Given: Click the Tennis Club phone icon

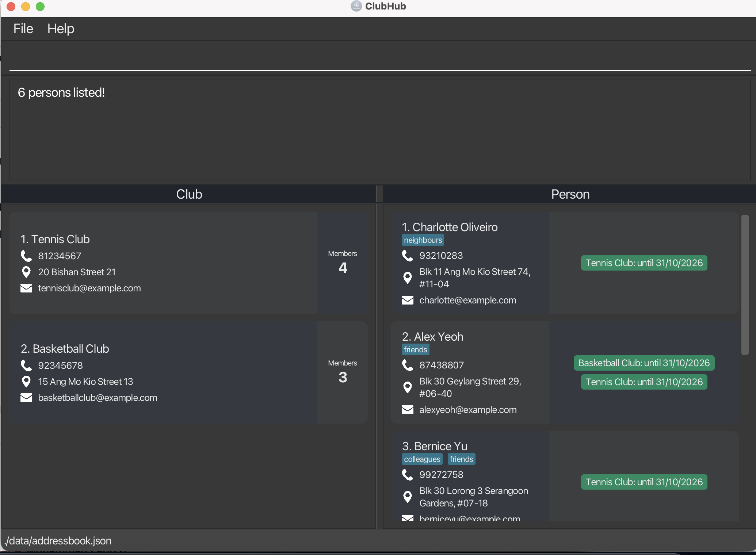Looking at the screenshot, I should [26, 256].
